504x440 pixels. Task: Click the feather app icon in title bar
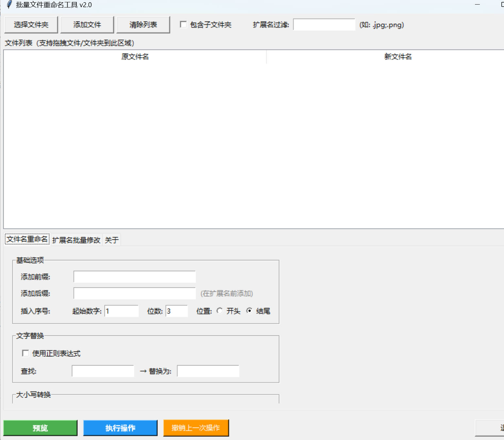tap(9, 5)
